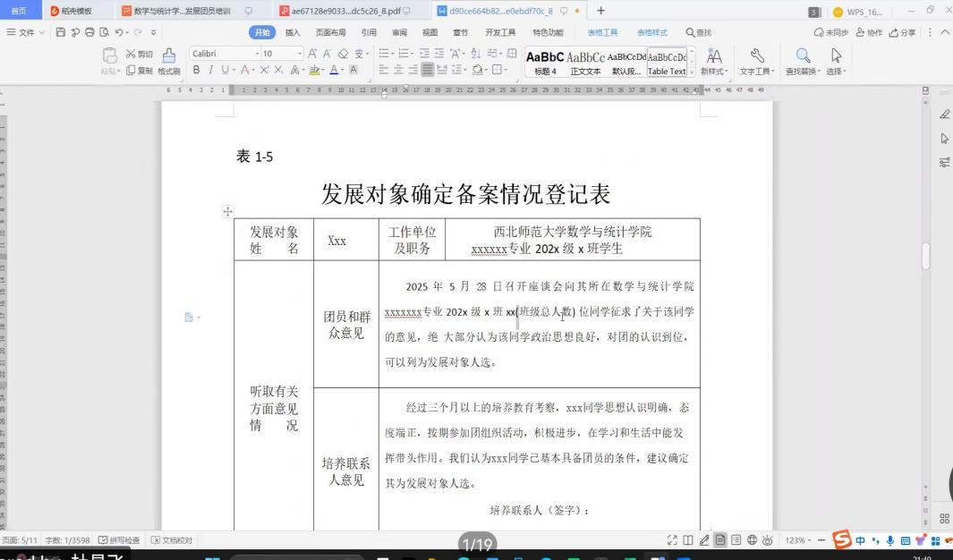This screenshot has height=560, width=953.
Task: Click the Copy (复制) button
Action: coord(140,71)
